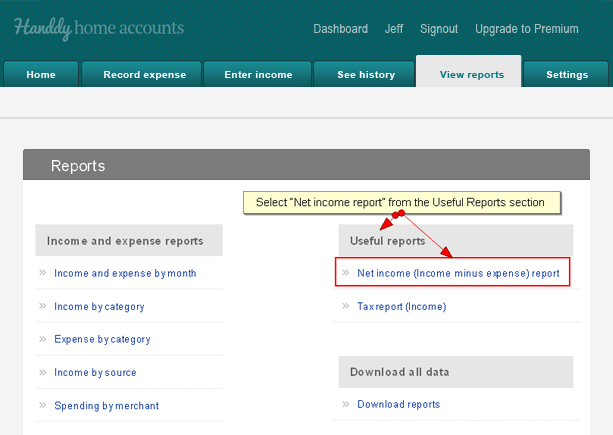
Task: Sign out using the Signout link
Action: [439, 29]
